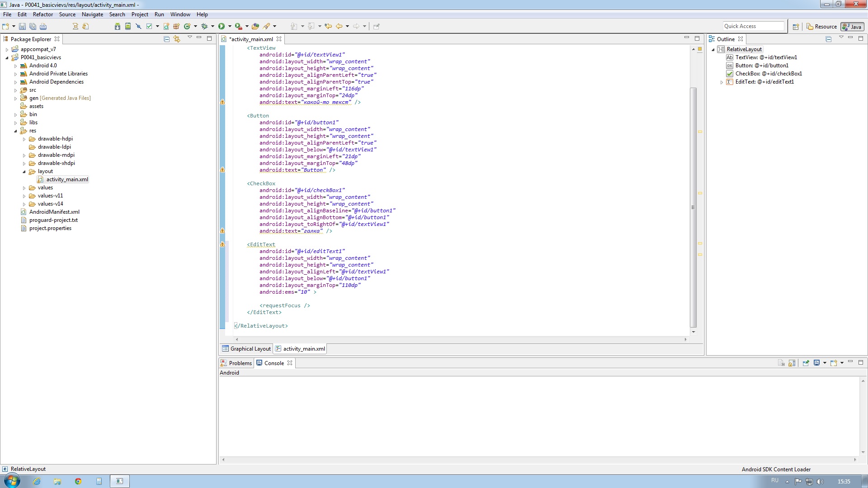Click the Search flashlight toolbar icon

coord(267,26)
